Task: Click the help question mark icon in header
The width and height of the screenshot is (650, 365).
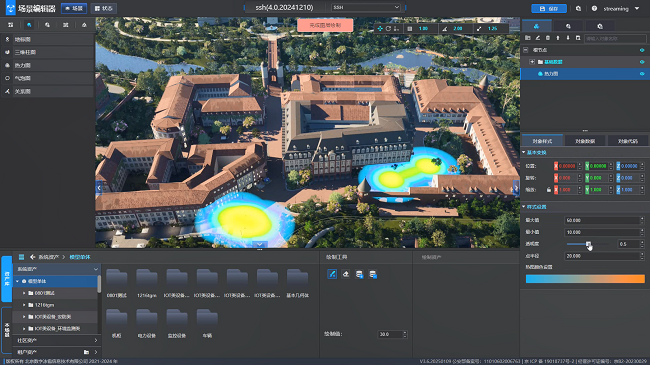Action: point(594,8)
